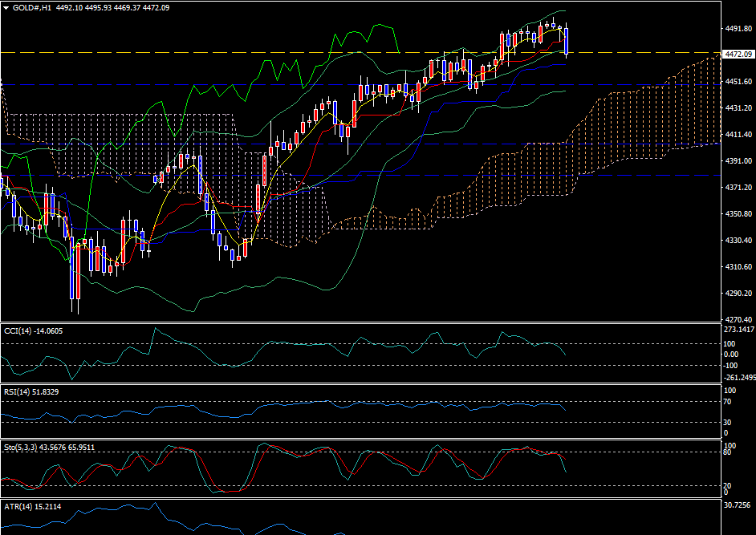Click the divider between main chart and CCI panel

tap(361, 322)
